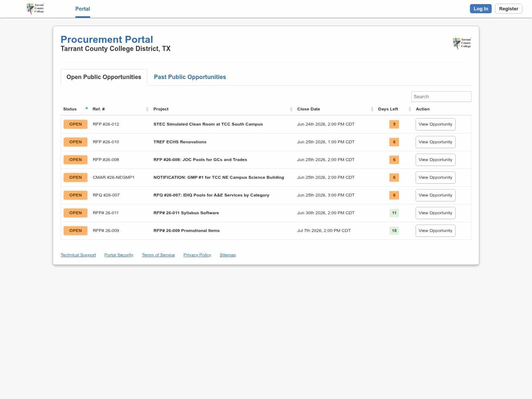Open the Portal navigation tab
Viewport: 532px width, 399px height.
83,9
